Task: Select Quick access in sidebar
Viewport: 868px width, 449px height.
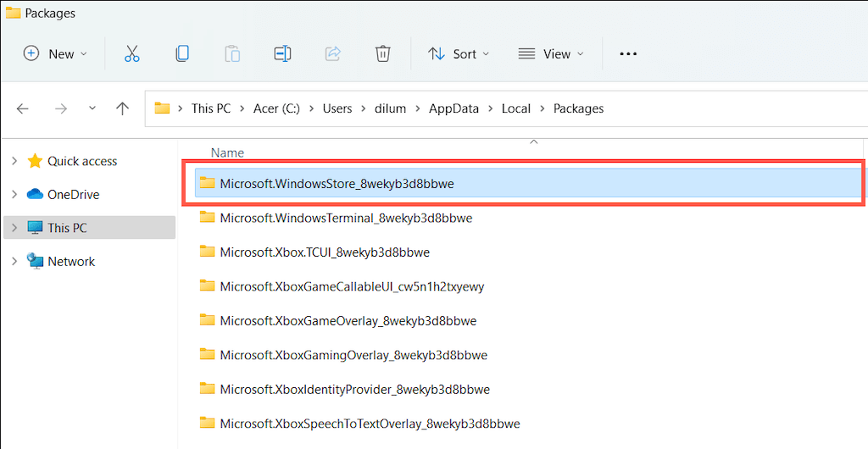Action: 82,162
